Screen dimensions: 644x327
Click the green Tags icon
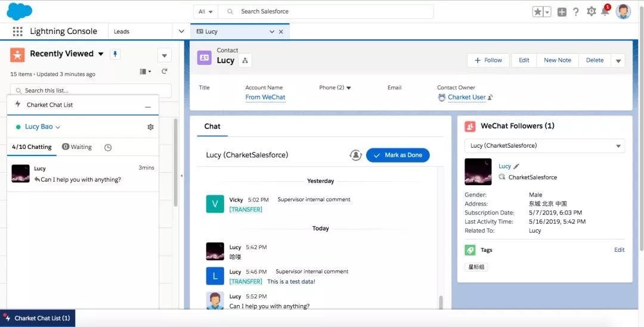click(470, 250)
